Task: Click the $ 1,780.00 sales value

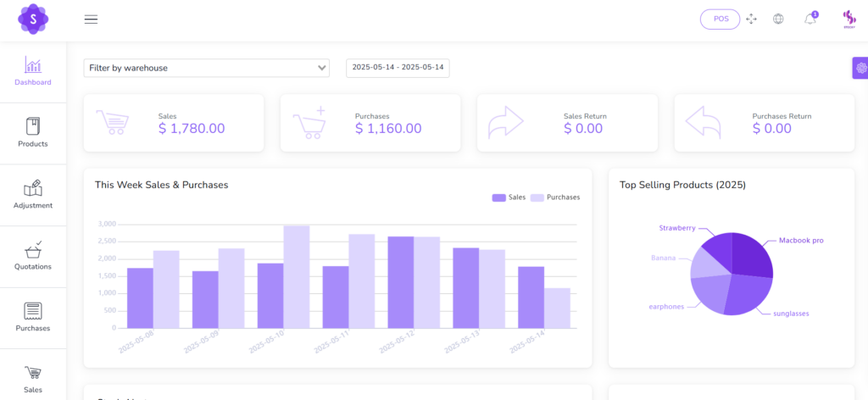Action: [x=192, y=128]
